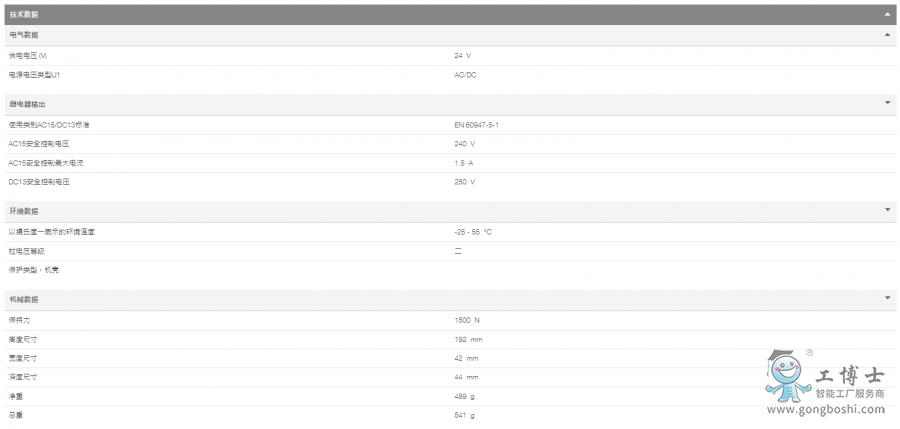The height and width of the screenshot is (429, 900).
Task: Click the 技术数据 header title
Action: click(x=24, y=14)
